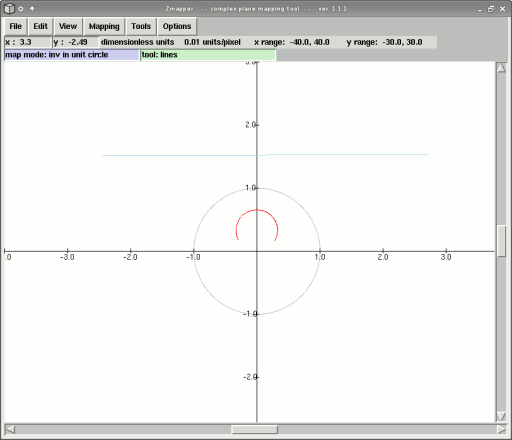The height and width of the screenshot is (440, 512).
Task: Click the up-arrow shade icon in title bar
Action: (32, 9)
